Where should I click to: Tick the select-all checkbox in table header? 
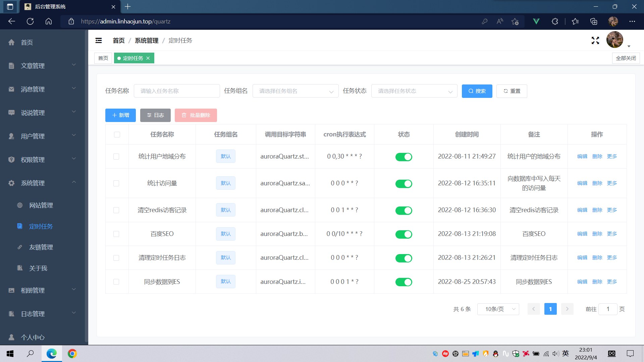tap(117, 134)
